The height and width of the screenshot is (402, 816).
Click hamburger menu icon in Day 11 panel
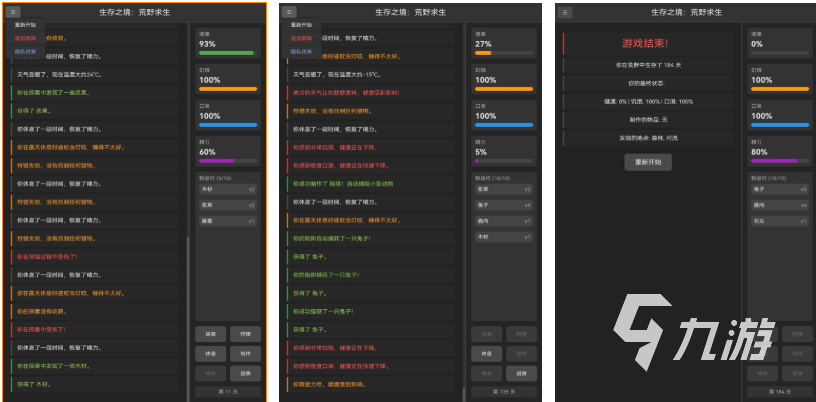click(14, 12)
